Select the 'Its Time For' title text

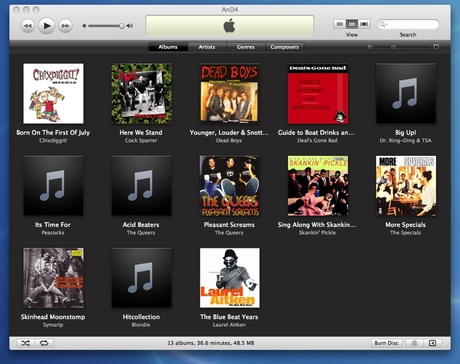tap(53, 225)
